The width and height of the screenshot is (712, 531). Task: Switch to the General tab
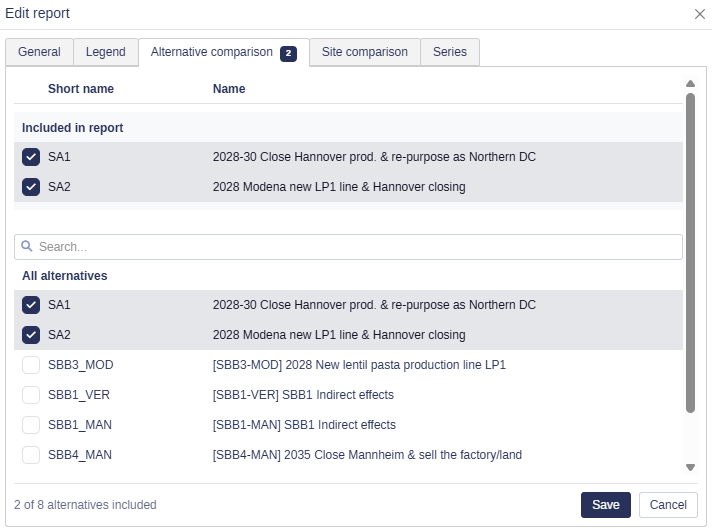tap(40, 52)
